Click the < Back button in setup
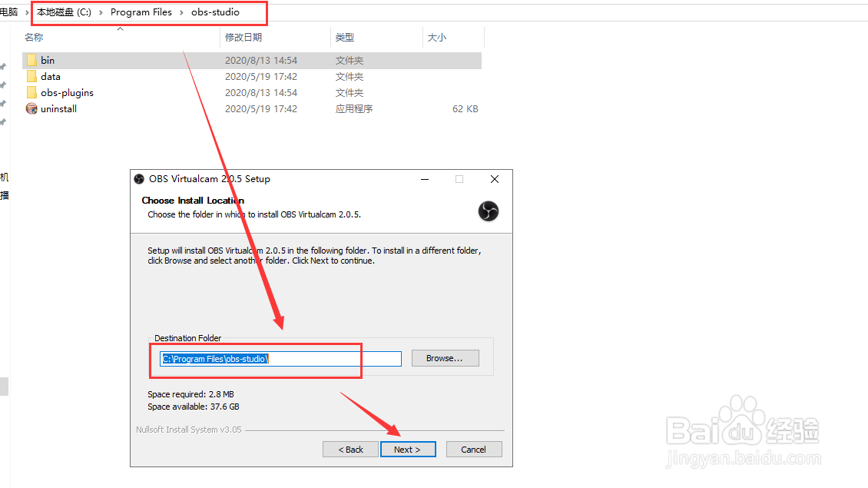Screen dimensions: 868x488 click(x=350, y=450)
